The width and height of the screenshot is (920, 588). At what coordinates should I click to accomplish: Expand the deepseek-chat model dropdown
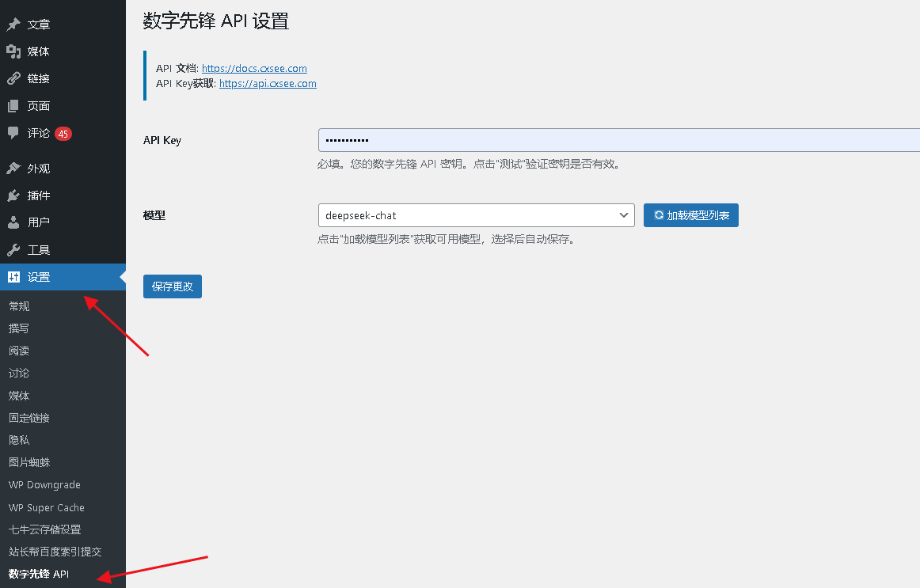click(x=476, y=215)
